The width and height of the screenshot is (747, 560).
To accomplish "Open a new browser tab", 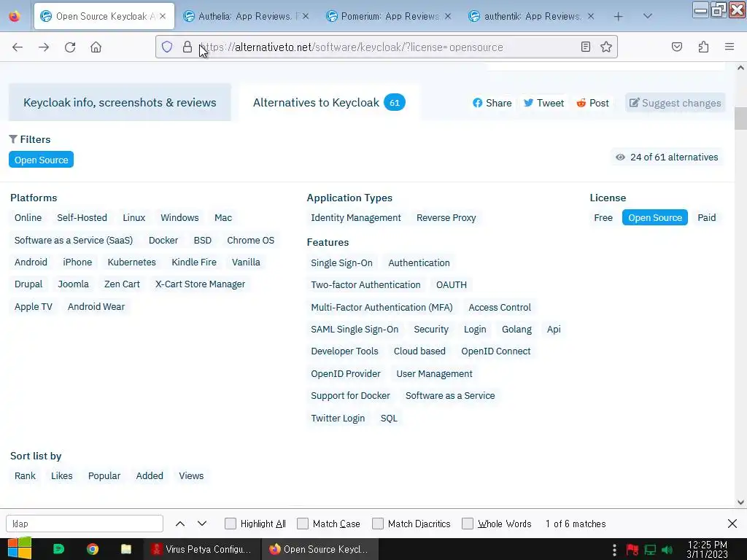I will [618, 17].
